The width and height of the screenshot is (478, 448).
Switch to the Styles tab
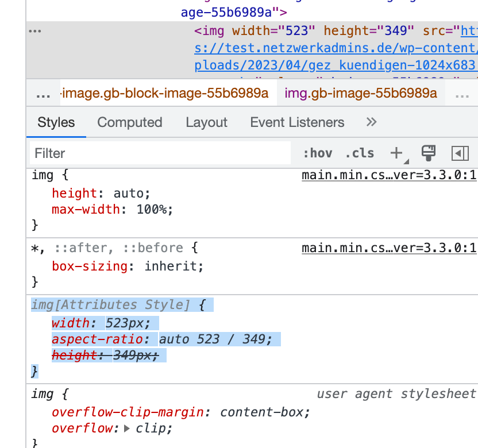(56, 122)
